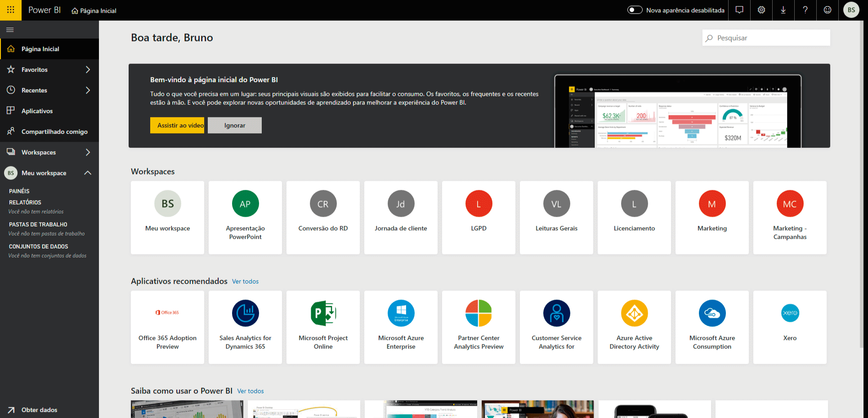Open Customer Service Analytics app
This screenshot has width=868, height=418.
pyautogui.click(x=556, y=327)
